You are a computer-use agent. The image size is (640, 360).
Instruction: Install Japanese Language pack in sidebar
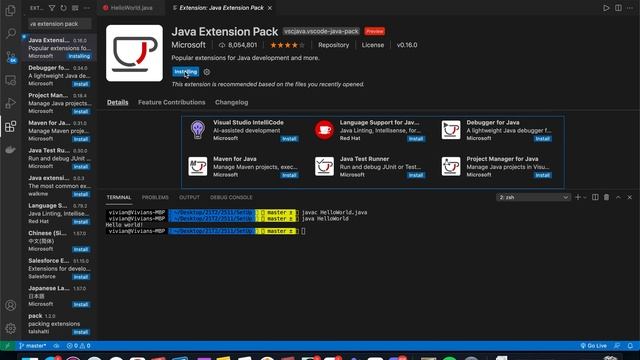tap(81, 304)
